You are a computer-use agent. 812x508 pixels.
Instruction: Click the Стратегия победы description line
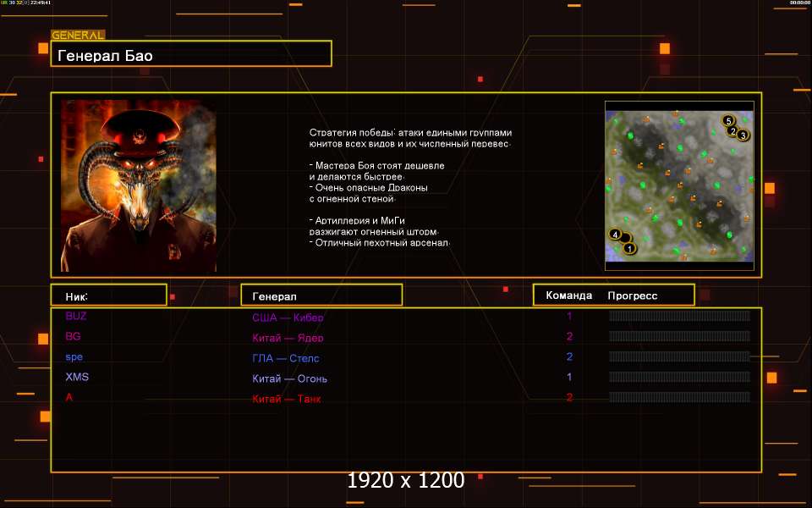click(411, 133)
